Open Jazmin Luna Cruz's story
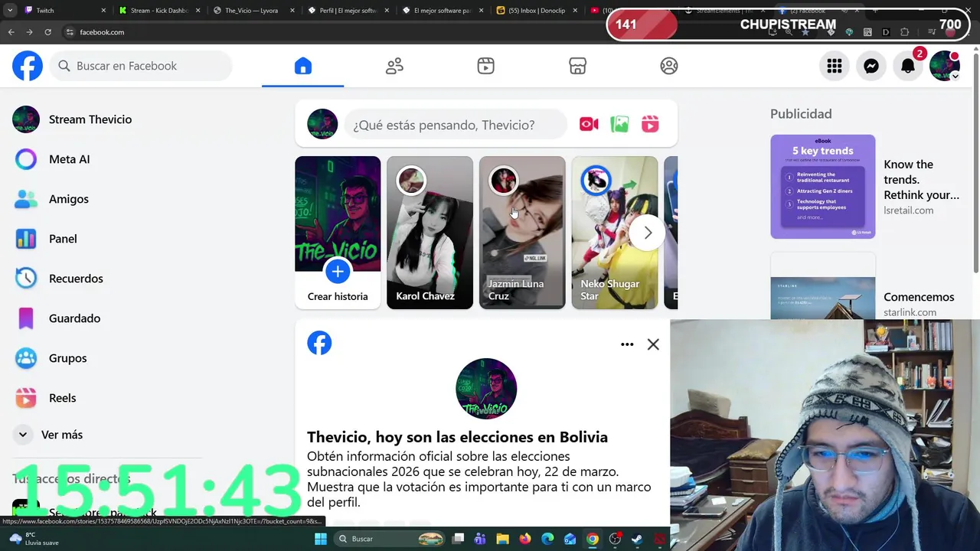The width and height of the screenshot is (980, 551). [x=522, y=233]
